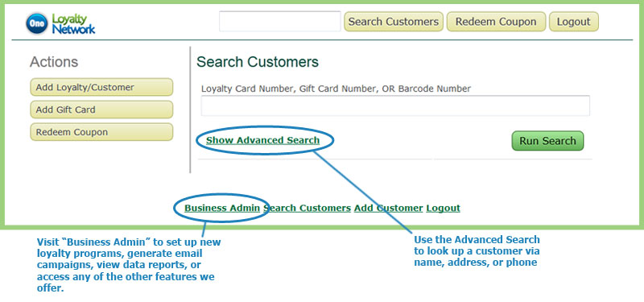Choose Redeem Coupon in Actions sidebar
This screenshot has height=302, width=644.
point(101,132)
